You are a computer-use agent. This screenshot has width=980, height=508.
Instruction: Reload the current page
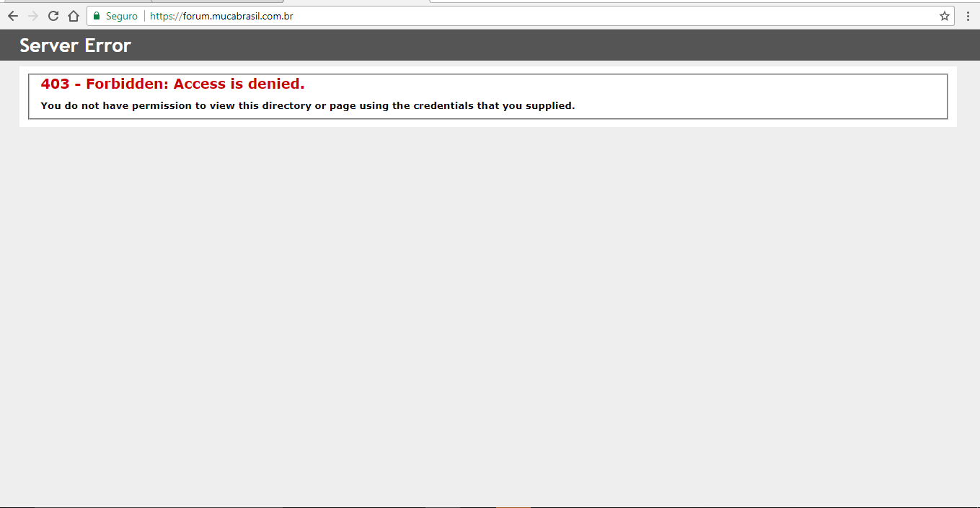53,16
